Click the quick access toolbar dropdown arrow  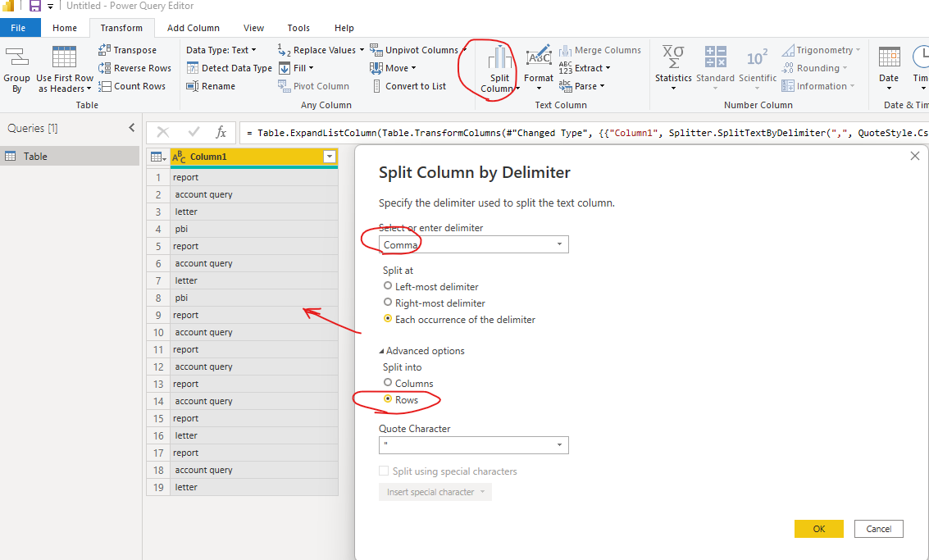[x=50, y=7]
